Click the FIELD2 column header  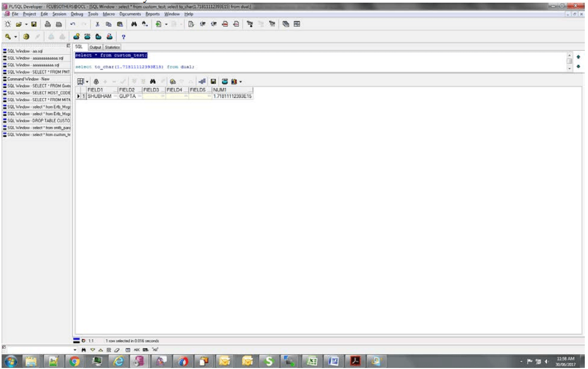click(x=130, y=90)
